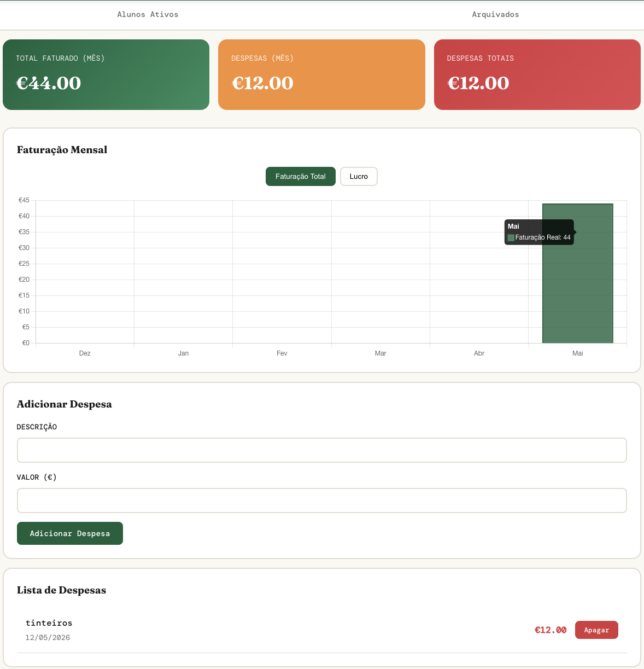Click the Jan label on the chart axis
Viewport: 644px width, 669px height.
point(183,353)
